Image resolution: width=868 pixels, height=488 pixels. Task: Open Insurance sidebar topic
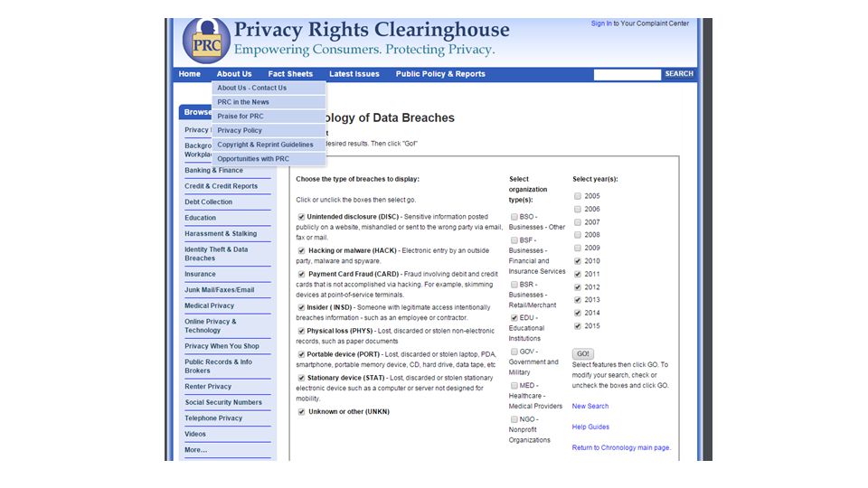(x=200, y=275)
